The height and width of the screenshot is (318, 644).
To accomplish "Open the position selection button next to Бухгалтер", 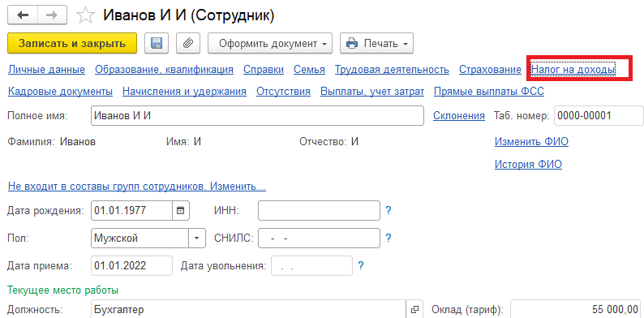I will (x=414, y=309).
